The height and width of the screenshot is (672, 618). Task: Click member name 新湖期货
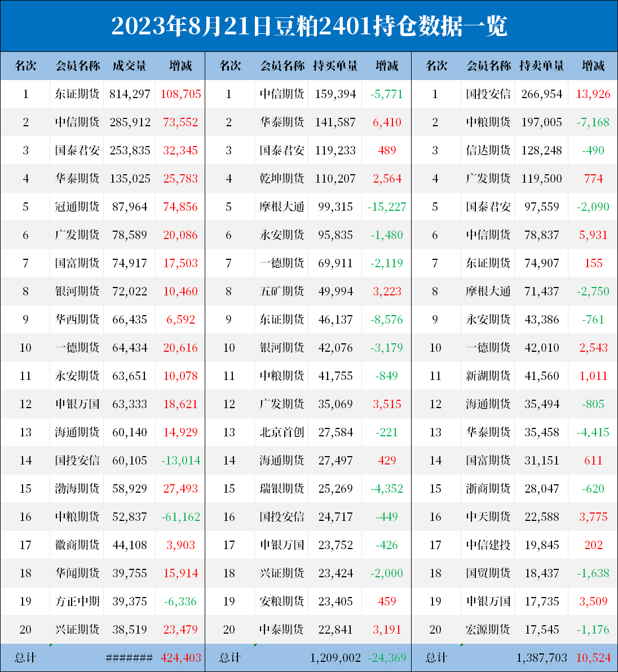coord(488,376)
